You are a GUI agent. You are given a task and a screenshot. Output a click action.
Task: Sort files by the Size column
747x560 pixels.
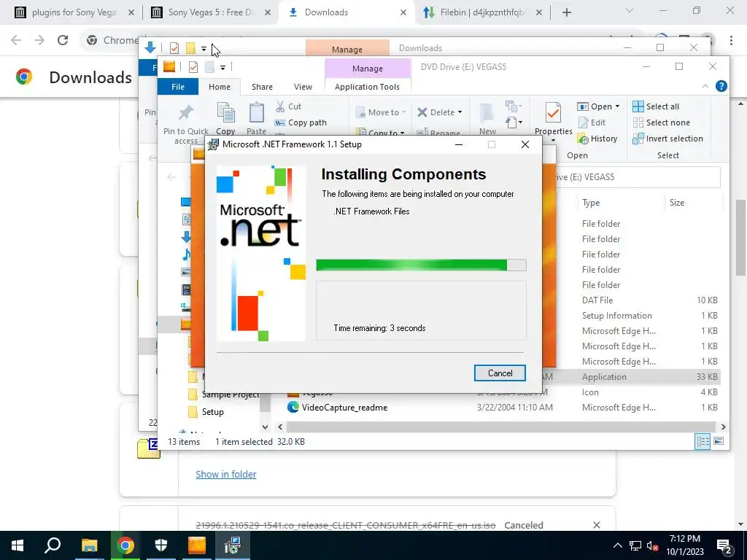pyautogui.click(x=676, y=203)
